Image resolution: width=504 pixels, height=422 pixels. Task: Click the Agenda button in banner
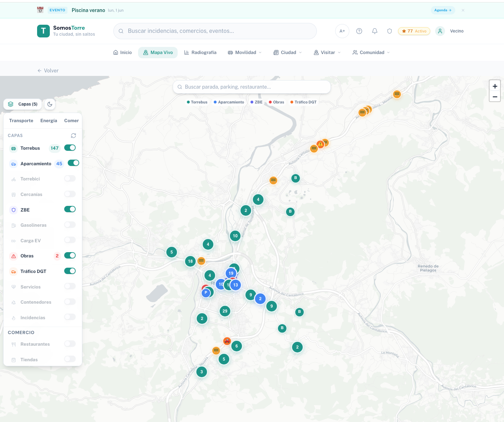443,10
